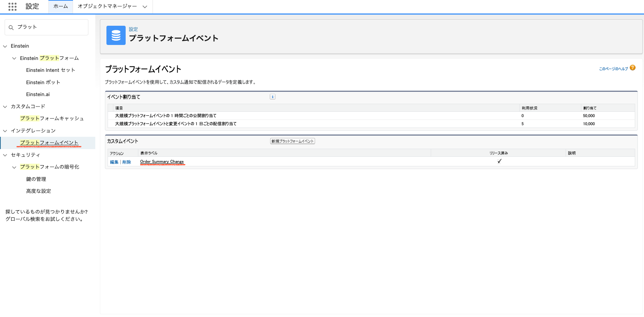Open 鍵の管理 in sidebar
Viewport: 644px width, 317px height.
coord(36,179)
